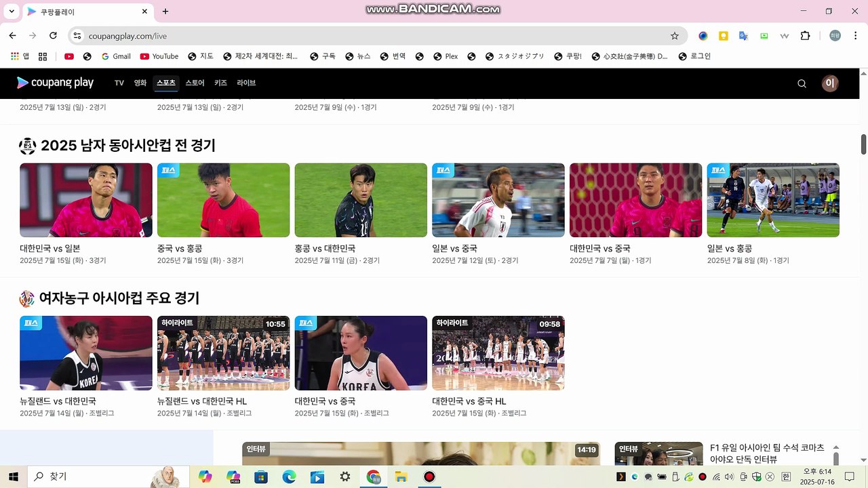Select the TV menu item
The height and width of the screenshot is (488, 868).
tap(119, 83)
